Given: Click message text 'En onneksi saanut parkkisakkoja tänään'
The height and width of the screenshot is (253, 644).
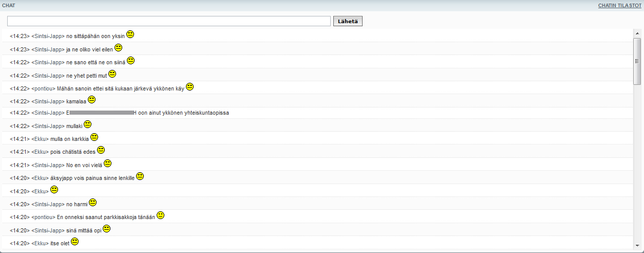Looking at the screenshot, I should (106, 218).
